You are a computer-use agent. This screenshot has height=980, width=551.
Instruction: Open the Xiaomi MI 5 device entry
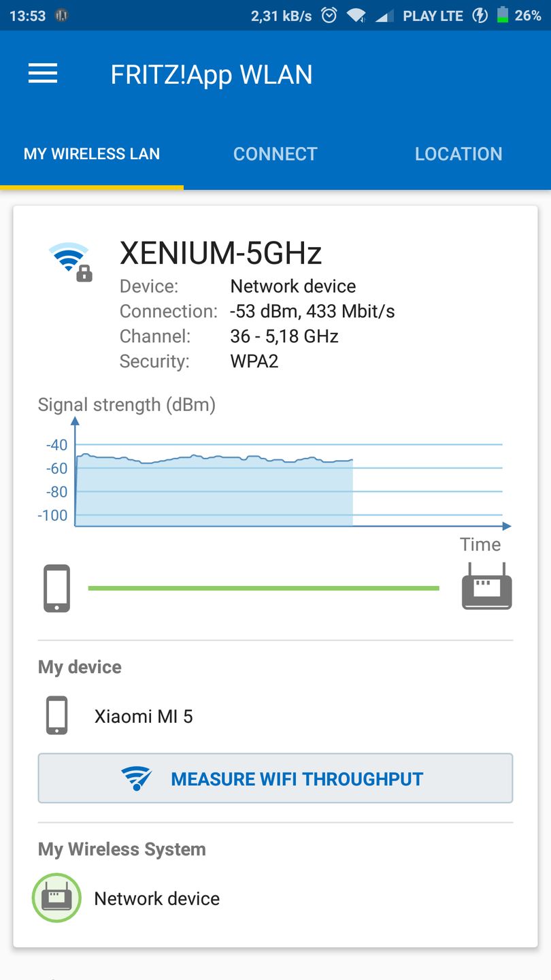click(x=144, y=716)
